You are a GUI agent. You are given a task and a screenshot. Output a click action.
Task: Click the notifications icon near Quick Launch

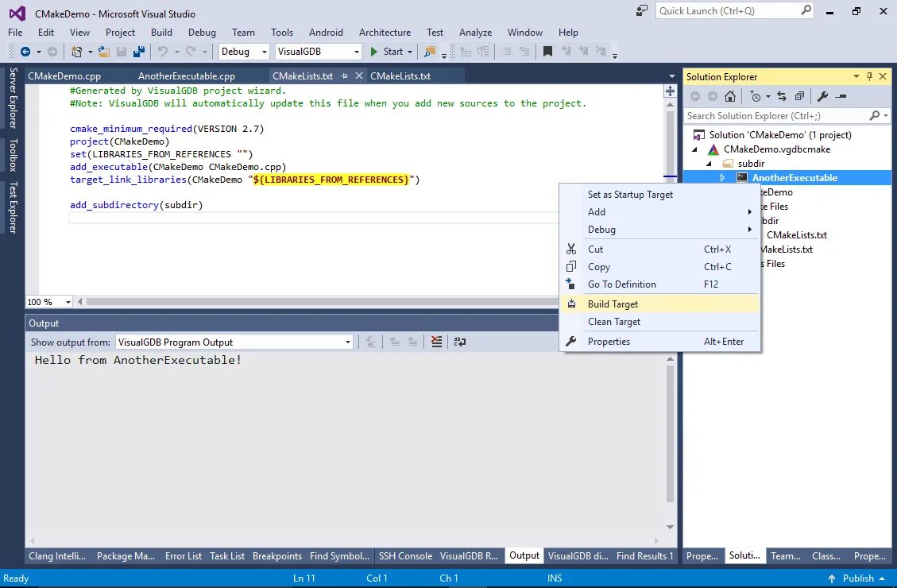tap(642, 10)
